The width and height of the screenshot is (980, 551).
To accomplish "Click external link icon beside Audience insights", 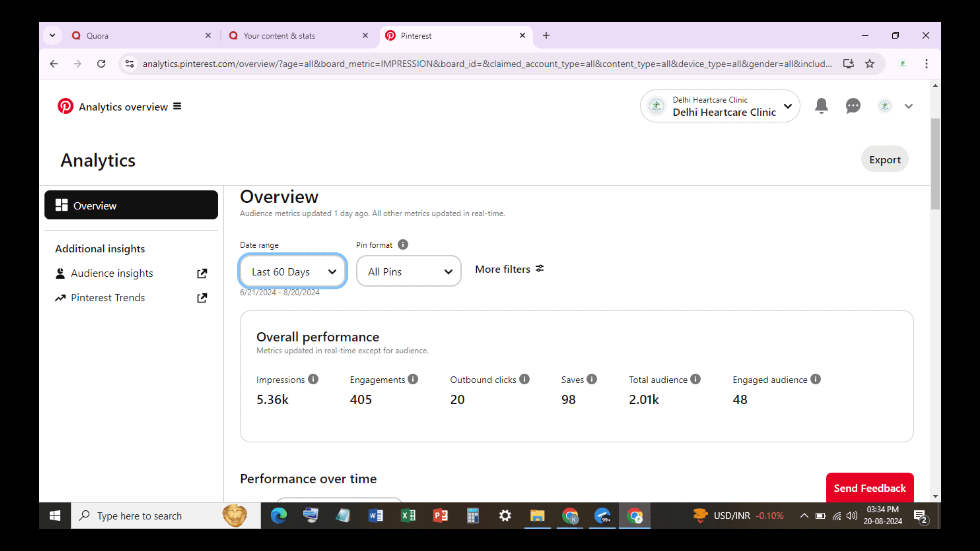I will tap(202, 273).
